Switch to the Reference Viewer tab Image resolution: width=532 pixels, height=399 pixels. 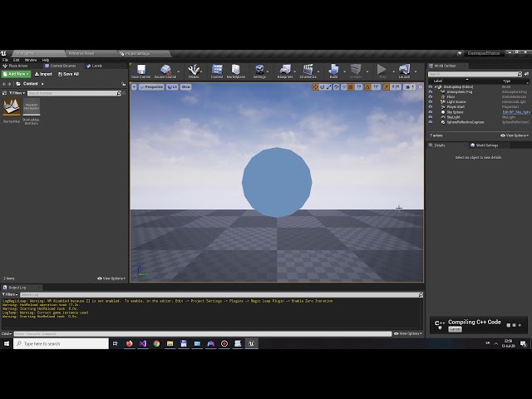(x=81, y=53)
